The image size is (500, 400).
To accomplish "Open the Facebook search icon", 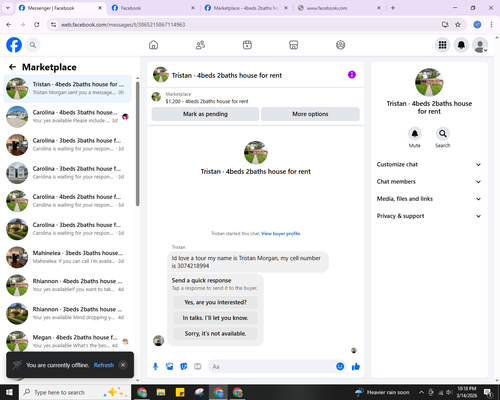I will [x=33, y=45].
